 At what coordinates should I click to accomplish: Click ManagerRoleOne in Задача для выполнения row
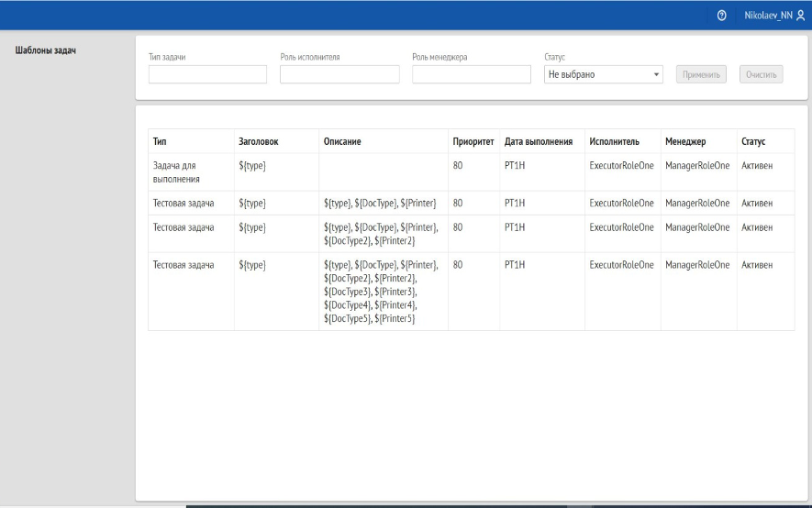click(x=697, y=166)
